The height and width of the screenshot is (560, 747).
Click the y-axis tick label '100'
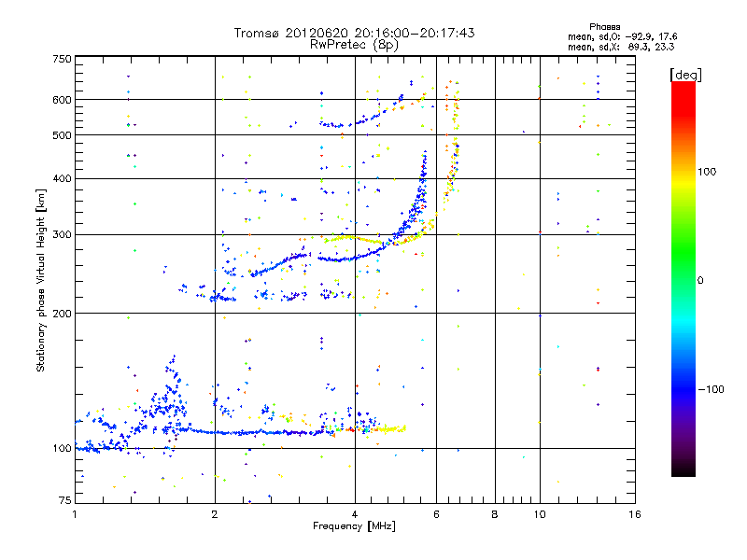pos(62,448)
